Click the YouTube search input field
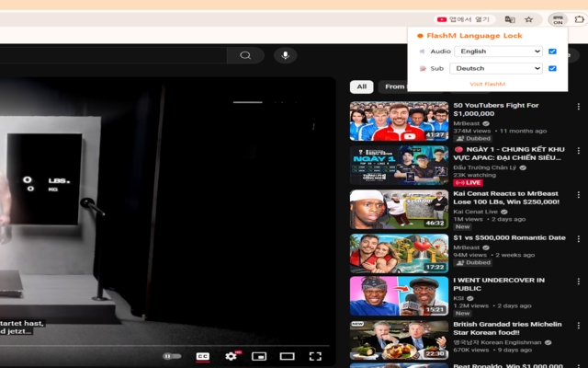588x368 pixels. (x=113, y=55)
